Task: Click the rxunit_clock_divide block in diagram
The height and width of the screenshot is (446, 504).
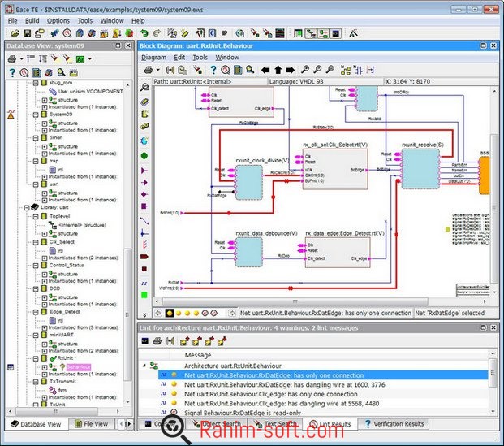Action: (x=249, y=183)
